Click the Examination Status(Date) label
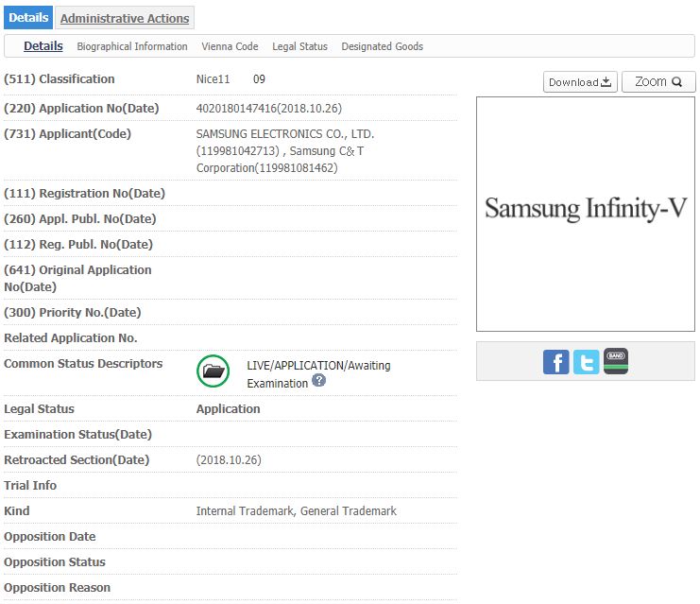Viewport: 700px width, 604px height. click(77, 435)
